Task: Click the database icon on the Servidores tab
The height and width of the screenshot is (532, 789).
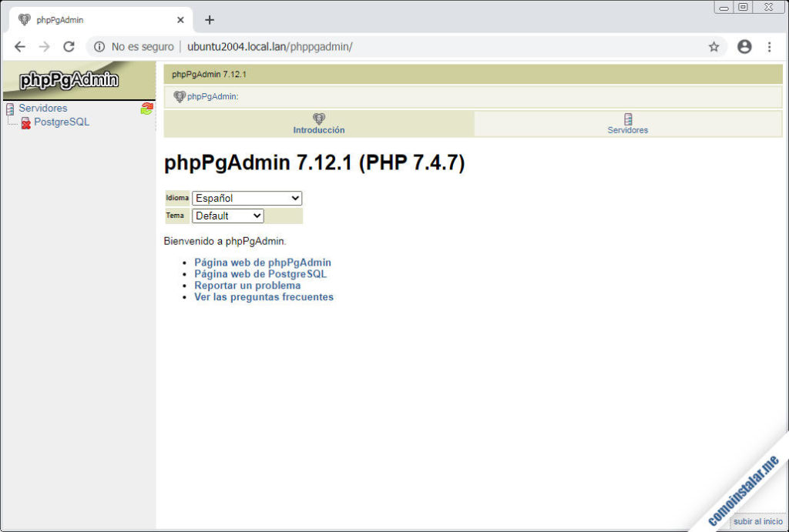Action: (627, 119)
